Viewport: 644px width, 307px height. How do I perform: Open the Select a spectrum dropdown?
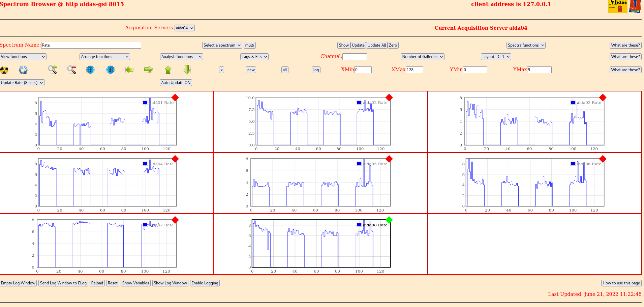point(222,45)
